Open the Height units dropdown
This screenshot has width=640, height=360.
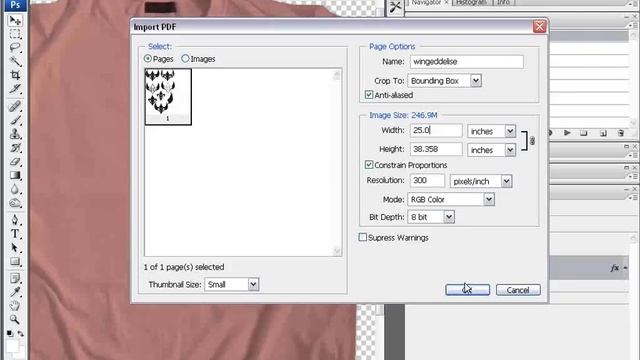coord(510,150)
